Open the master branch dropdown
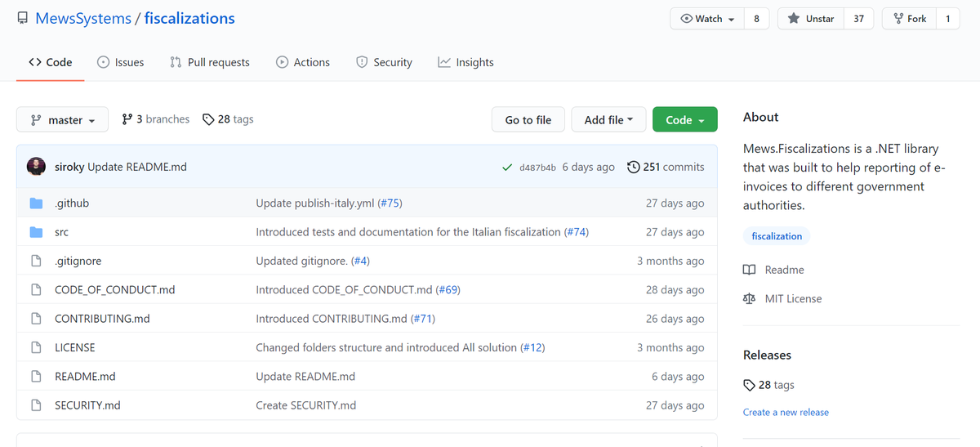980x447 pixels. [62, 119]
